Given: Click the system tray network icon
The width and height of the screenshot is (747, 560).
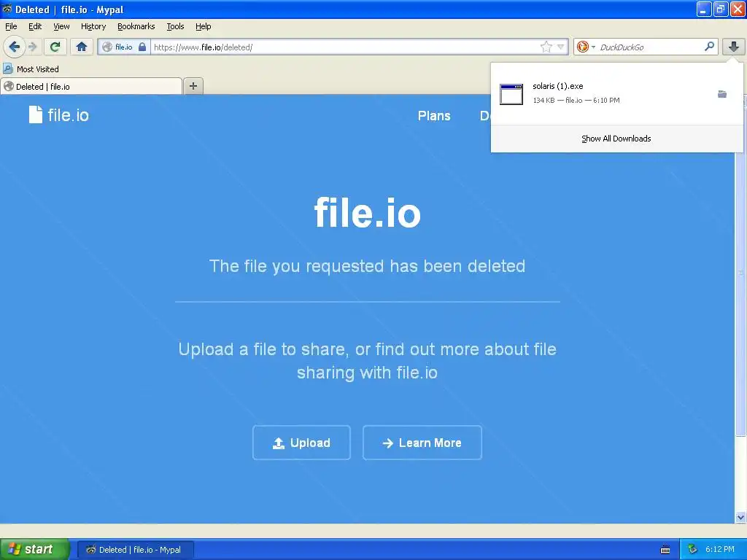Looking at the screenshot, I should click(692, 550).
